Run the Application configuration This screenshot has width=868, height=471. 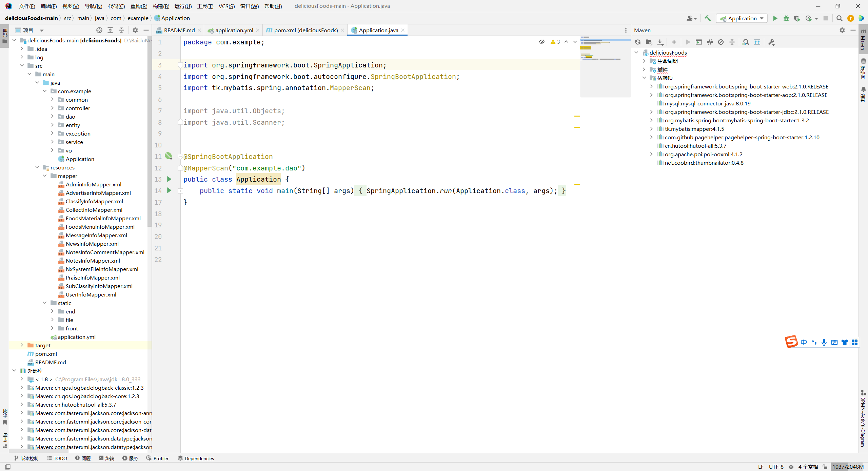tap(775, 18)
